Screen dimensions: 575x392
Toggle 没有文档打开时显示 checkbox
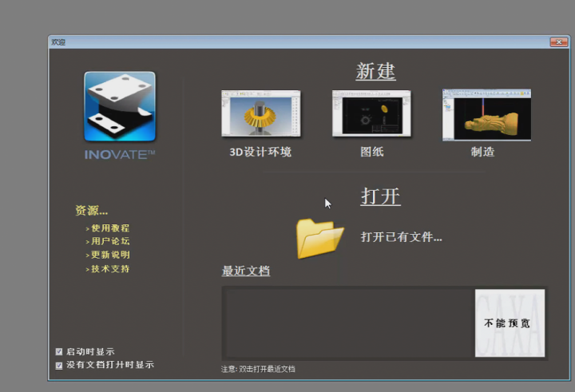59,365
